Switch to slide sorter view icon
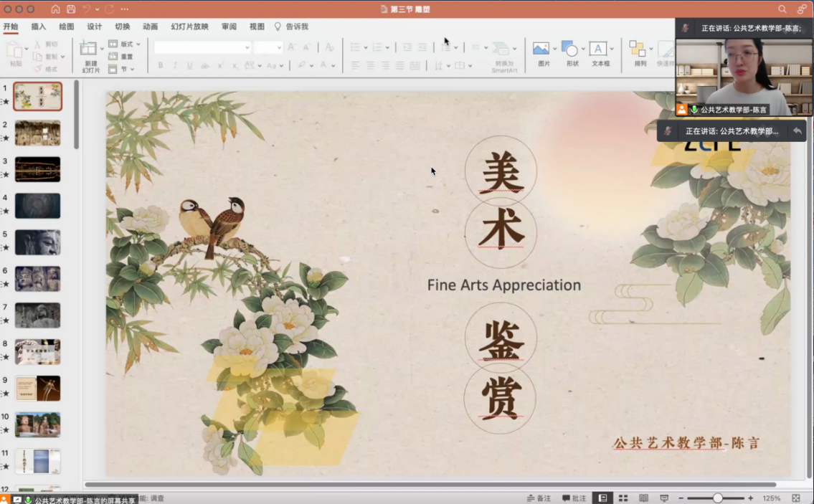Viewport: 814px width, 504px height. point(623,498)
